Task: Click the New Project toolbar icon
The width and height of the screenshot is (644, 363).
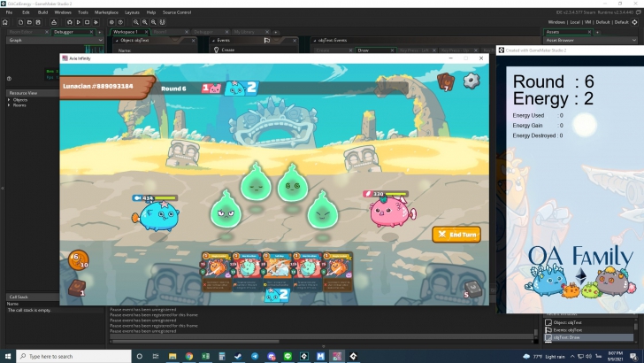Action: (x=20, y=22)
